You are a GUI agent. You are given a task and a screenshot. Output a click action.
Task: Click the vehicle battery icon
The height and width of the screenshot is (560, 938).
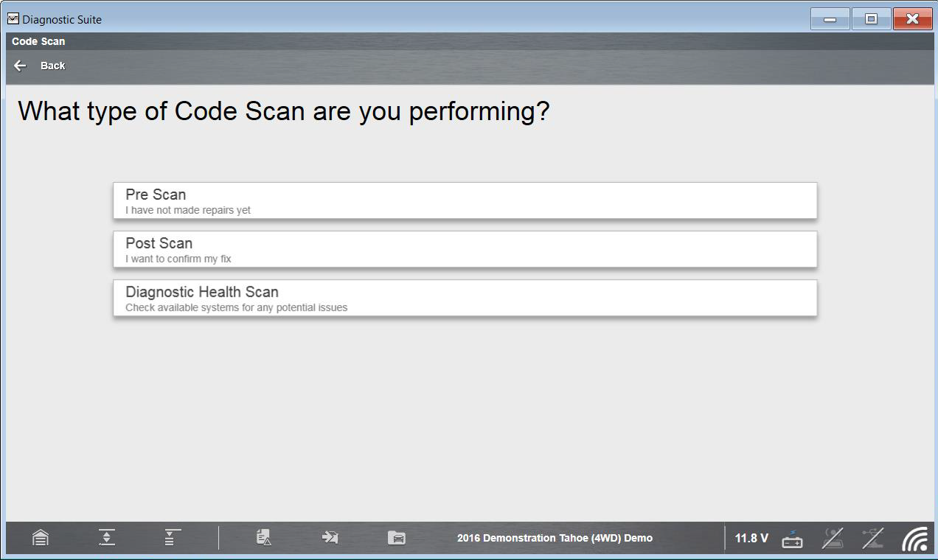(793, 539)
